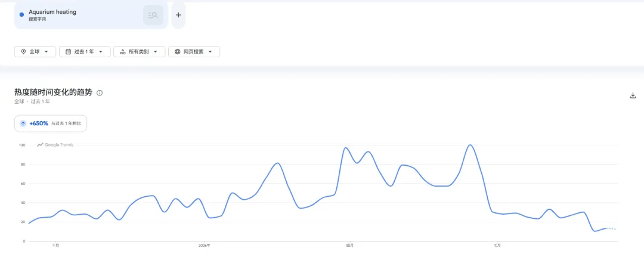Click the highest peak of the trend line
The height and width of the screenshot is (263, 644).
(x=470, y=145)
